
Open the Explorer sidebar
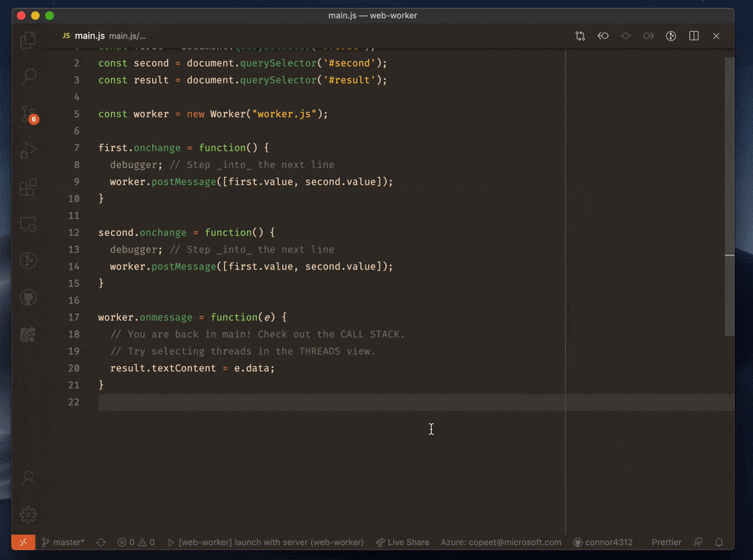(28, 40)
